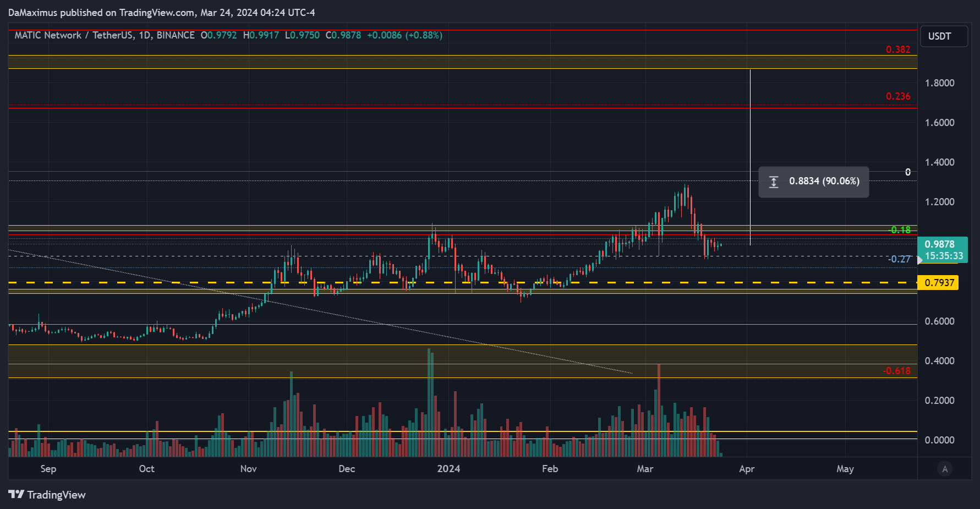Click the 1.2000 price axis value

coord(939,202)
